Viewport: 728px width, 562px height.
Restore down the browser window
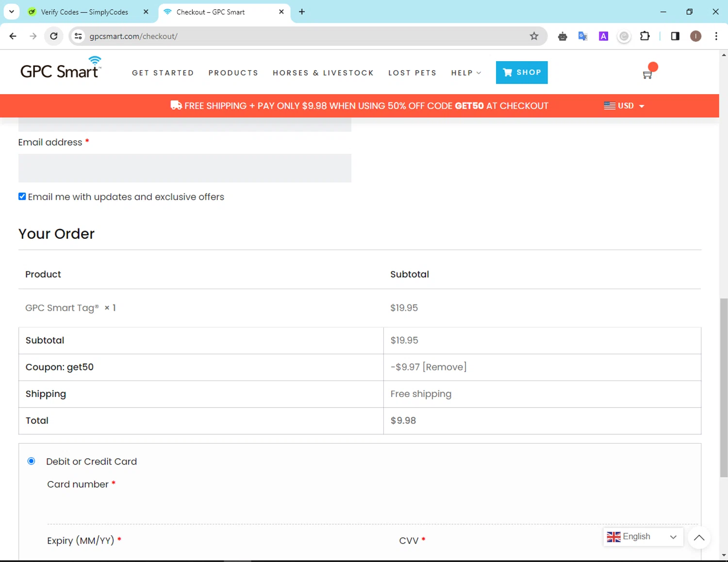tap(689, 12)
